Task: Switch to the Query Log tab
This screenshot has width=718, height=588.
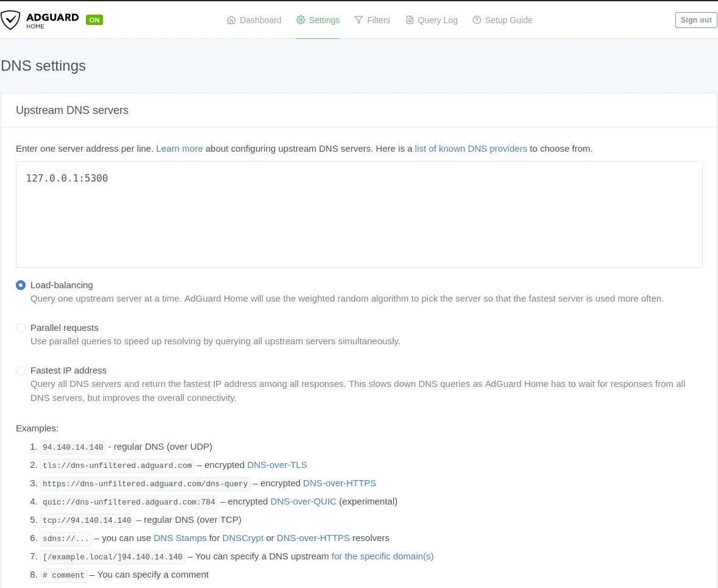Action: pos(437,20)
